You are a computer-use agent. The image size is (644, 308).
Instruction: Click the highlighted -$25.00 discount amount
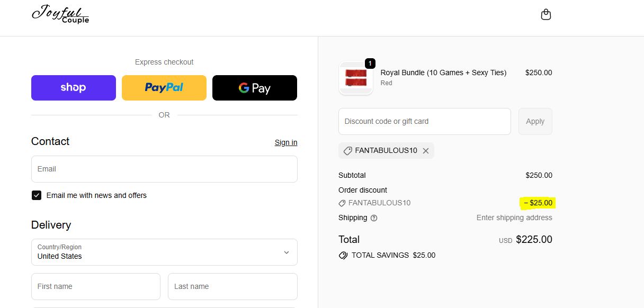click(537, 203)
